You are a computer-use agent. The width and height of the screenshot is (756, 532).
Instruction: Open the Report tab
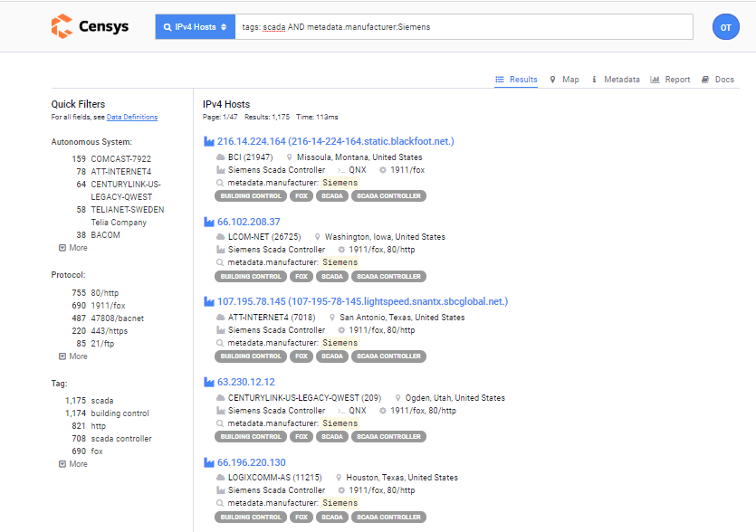click(x=670, y=80)
